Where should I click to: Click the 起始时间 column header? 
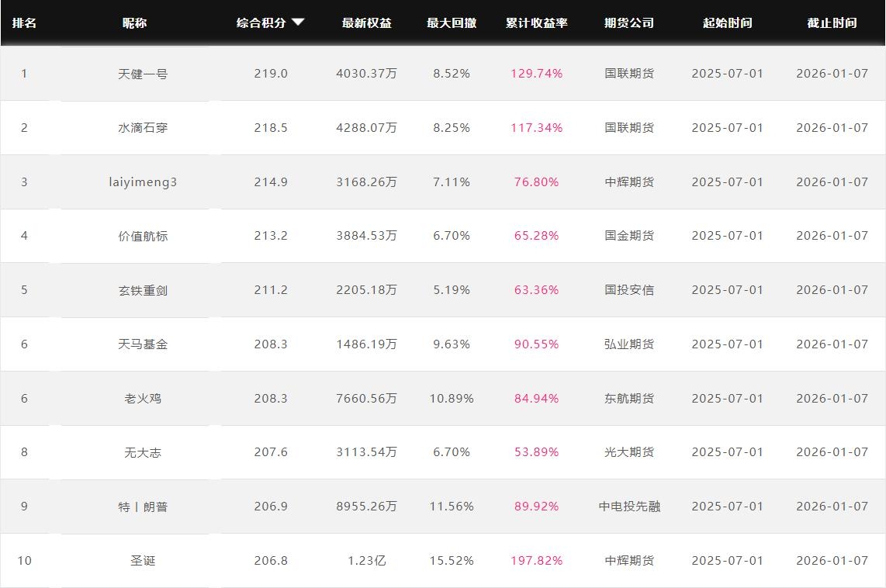727,23
